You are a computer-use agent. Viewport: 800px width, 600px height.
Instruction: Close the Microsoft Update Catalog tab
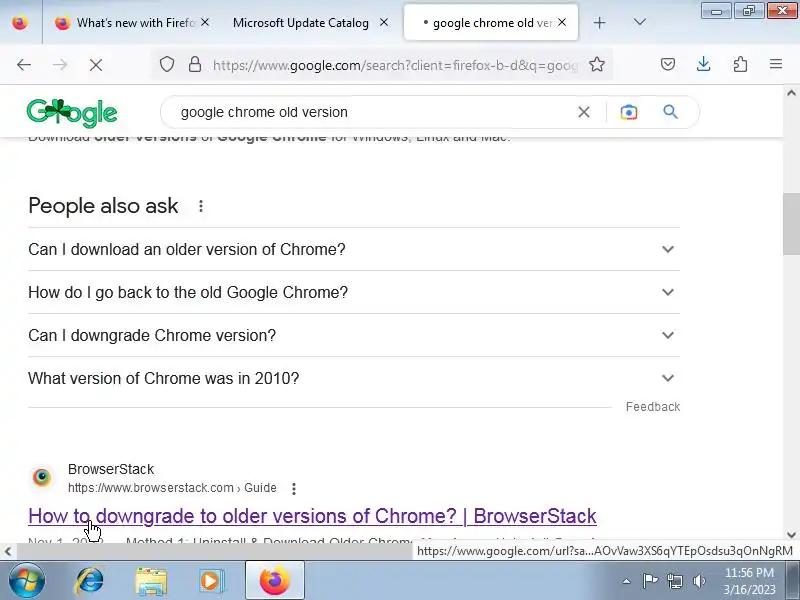[384, 22]
